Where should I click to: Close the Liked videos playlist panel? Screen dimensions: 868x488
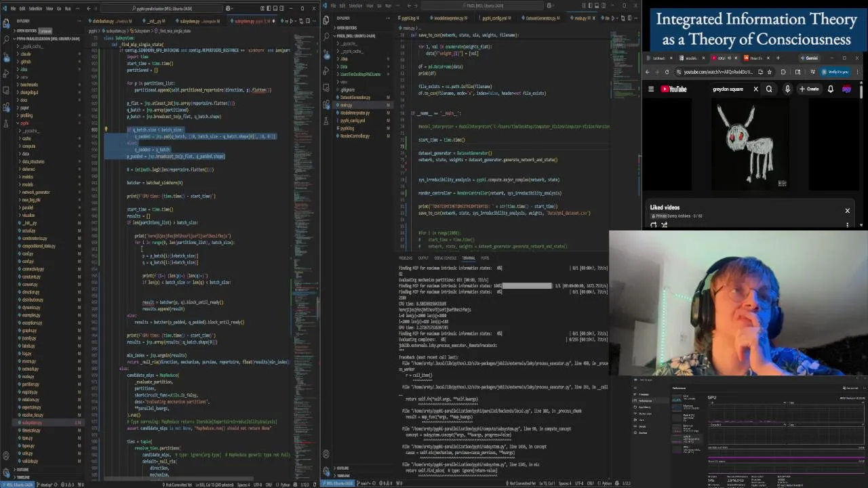[847, 211]
